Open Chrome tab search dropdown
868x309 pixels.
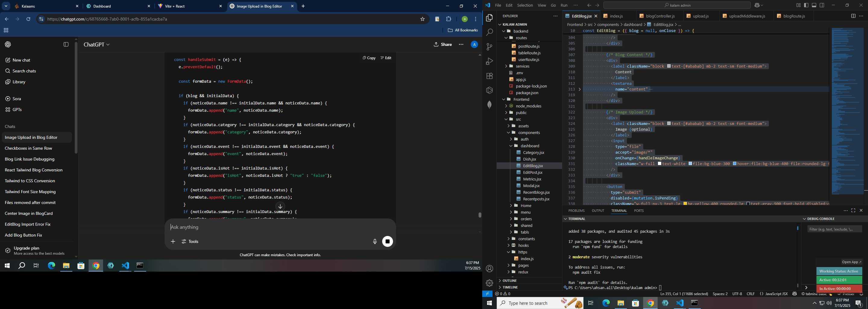(6, 6)
